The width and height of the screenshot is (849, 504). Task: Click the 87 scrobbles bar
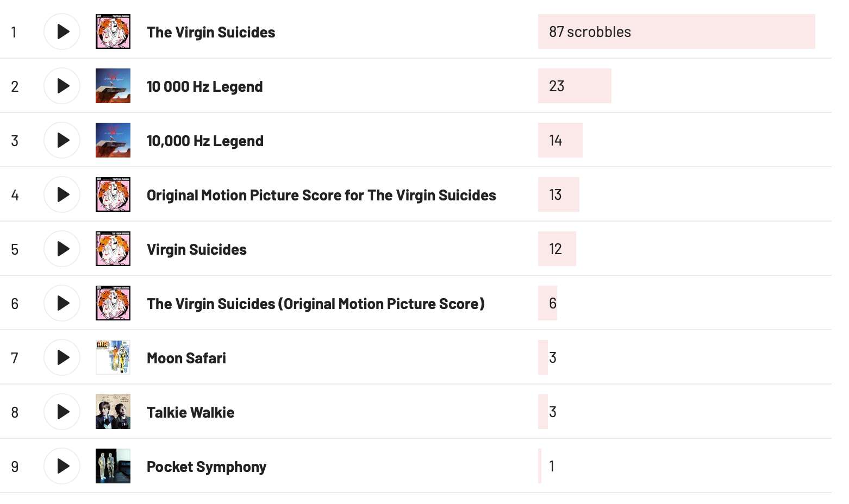pyautogui.click(x=676, y=31)
